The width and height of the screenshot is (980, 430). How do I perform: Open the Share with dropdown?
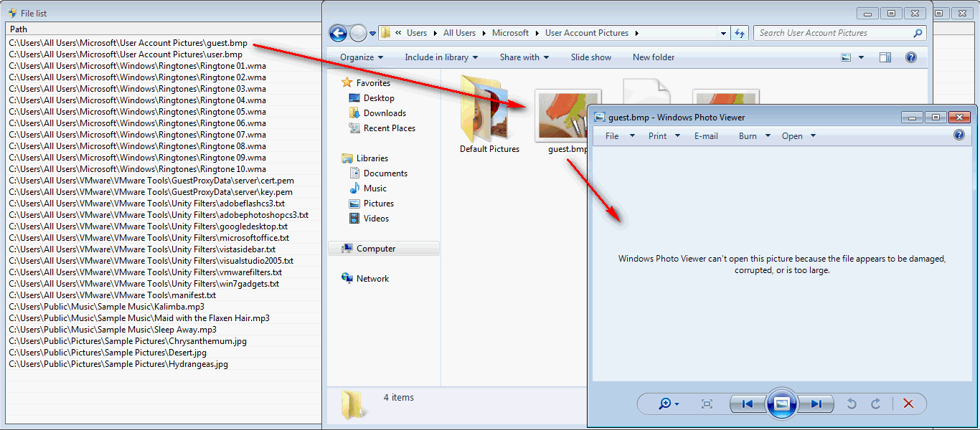[x=524, y=57]
